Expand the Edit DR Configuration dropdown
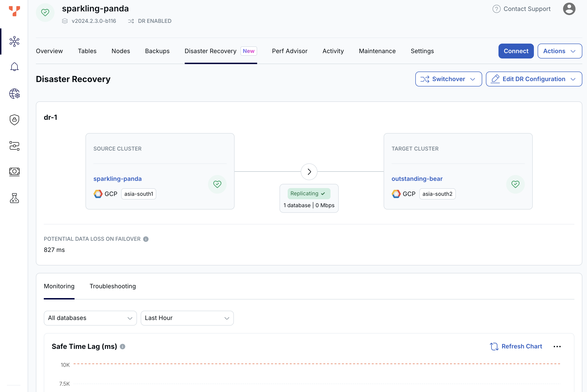The image size is (587, 392). [x=533, y=79]
